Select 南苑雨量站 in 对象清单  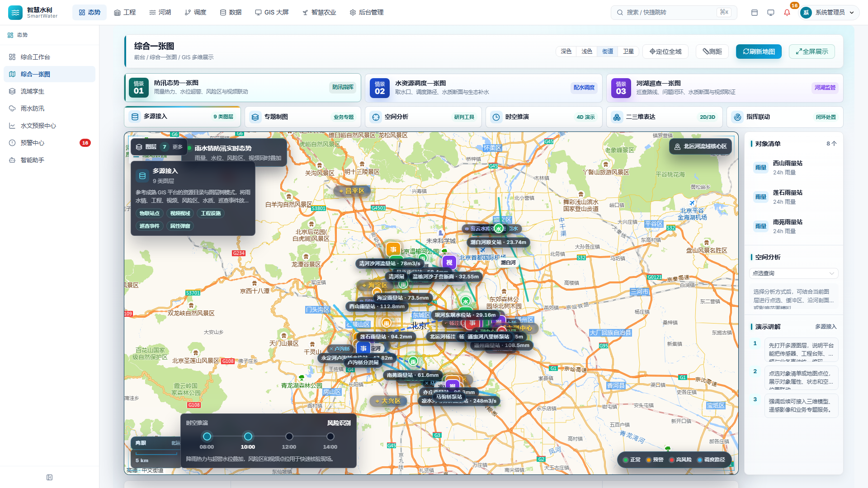tap(794, 226)
